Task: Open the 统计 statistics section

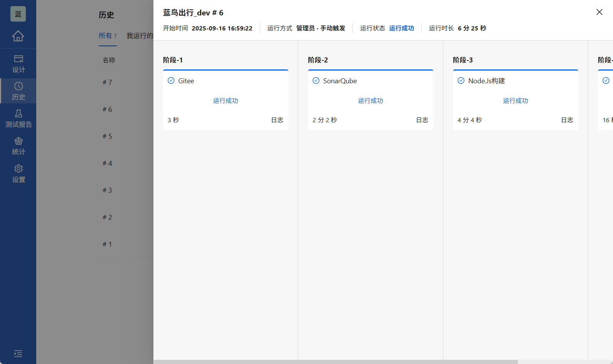Action: tap(18, 146)
